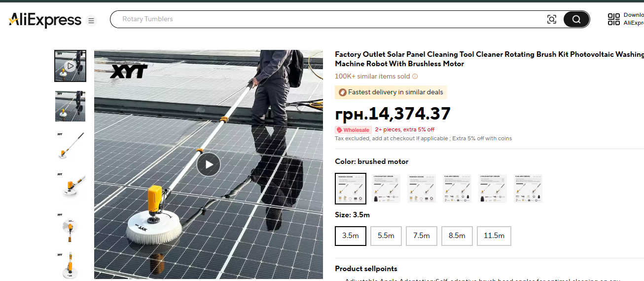
Task: Choose the 8.5m size option
Action: coord(457,236)
